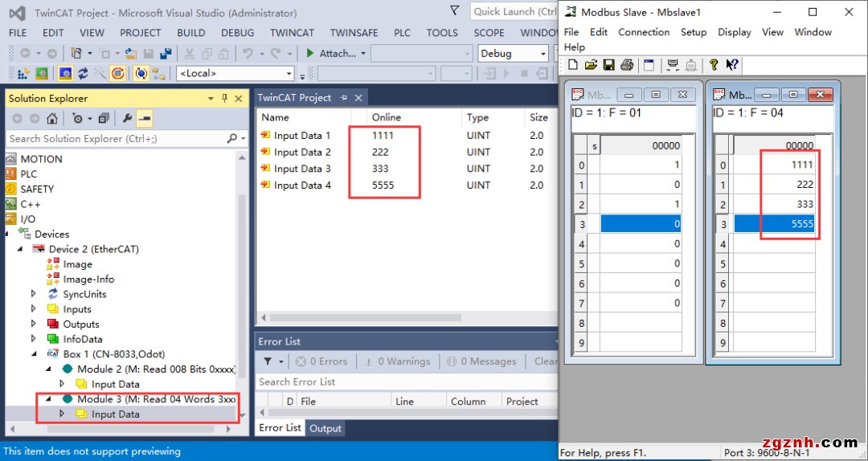This screenshot has width=868, height=461.
Task: Open the Connection menu in Modbus Slave
Action: pyautogui.click(x=643, y=32)
